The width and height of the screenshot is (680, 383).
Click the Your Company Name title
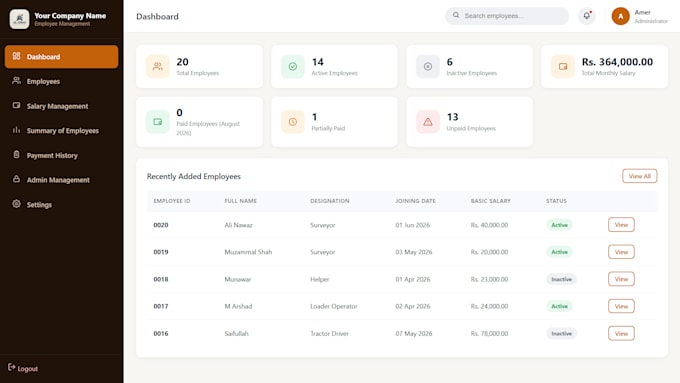(x=70, y=16)
